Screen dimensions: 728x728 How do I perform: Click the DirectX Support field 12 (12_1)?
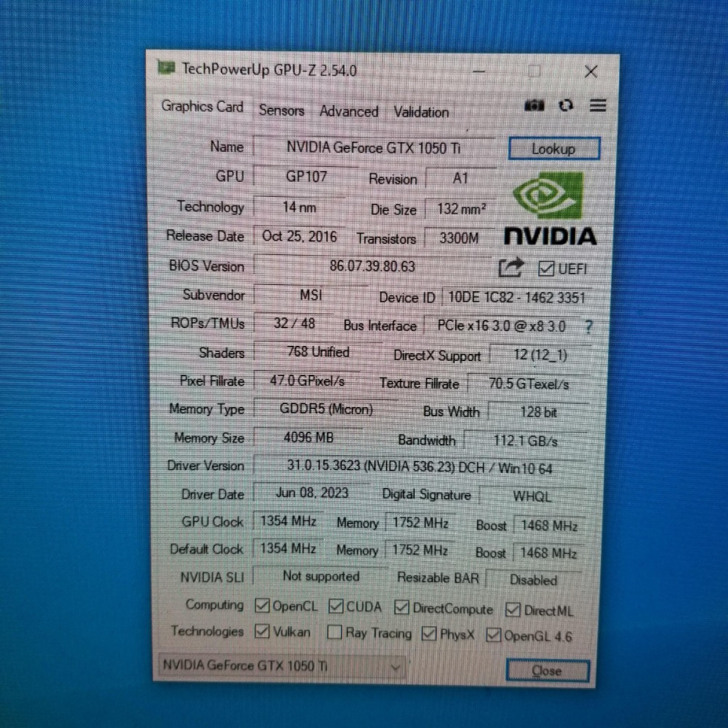(540, 355)
